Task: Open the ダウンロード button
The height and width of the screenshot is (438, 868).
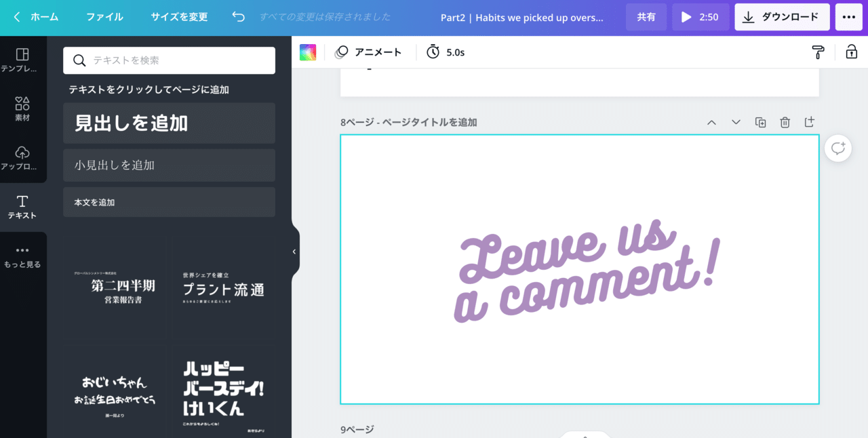Action: coord(782,17)
